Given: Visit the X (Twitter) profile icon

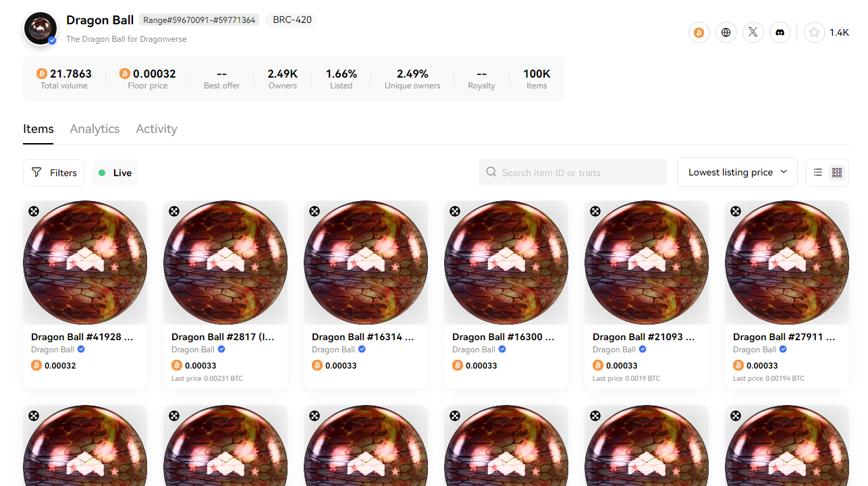Looking at the screenshot, I should (753, 32).
